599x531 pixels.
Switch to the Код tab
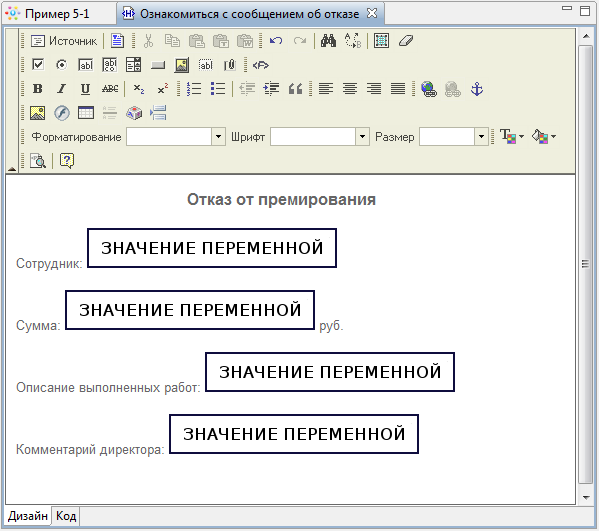[x=66, y=516]
